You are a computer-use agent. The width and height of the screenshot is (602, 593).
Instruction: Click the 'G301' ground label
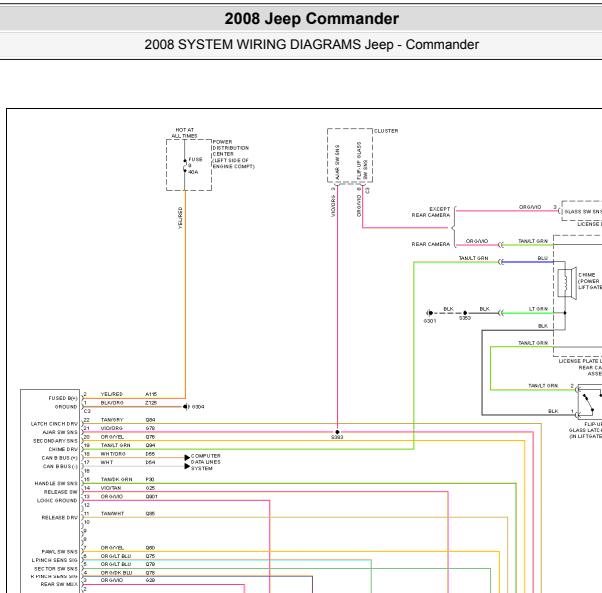click(x=430, y=321)
